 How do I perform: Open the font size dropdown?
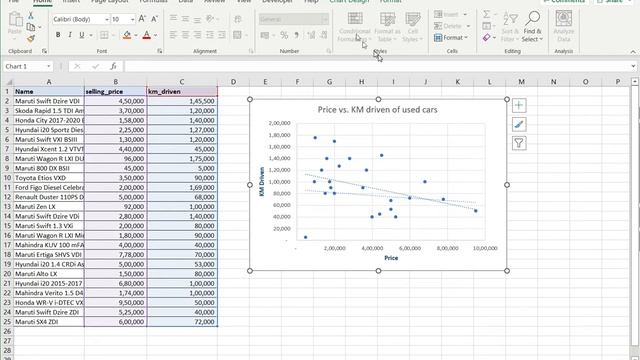point(132,19)
